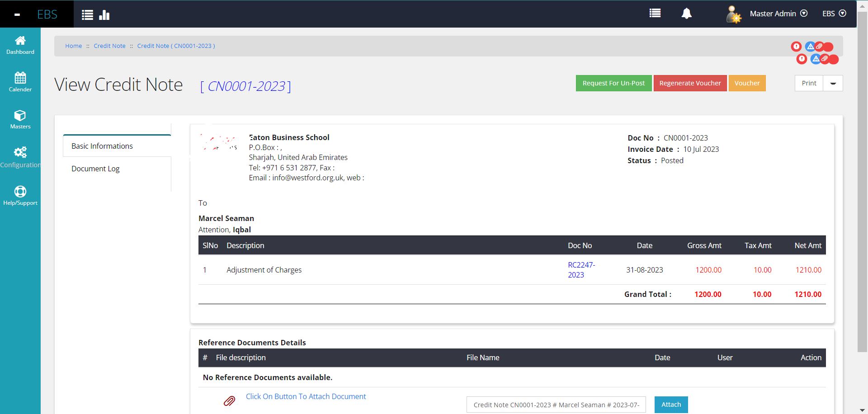868x414 pixels.
Task: Click the Regenerate Voucher button
Action: [690, 83]
